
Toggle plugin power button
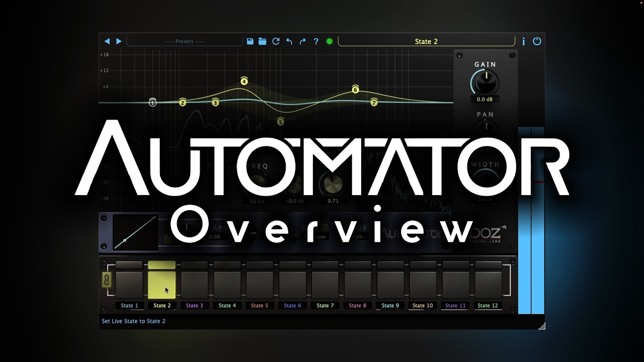tap(537, 41)
